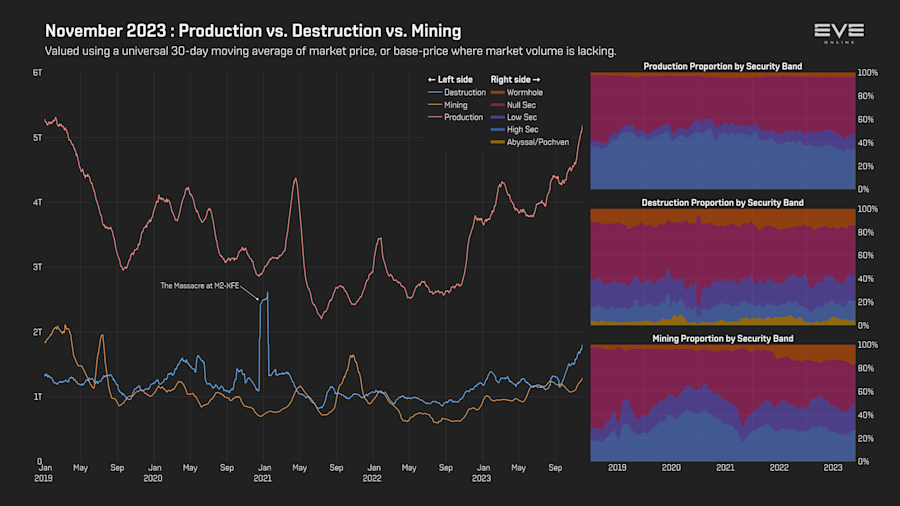Click the Destruction spike peak at M2-XFE
The image size is (900, 506).
click(267, 293)
